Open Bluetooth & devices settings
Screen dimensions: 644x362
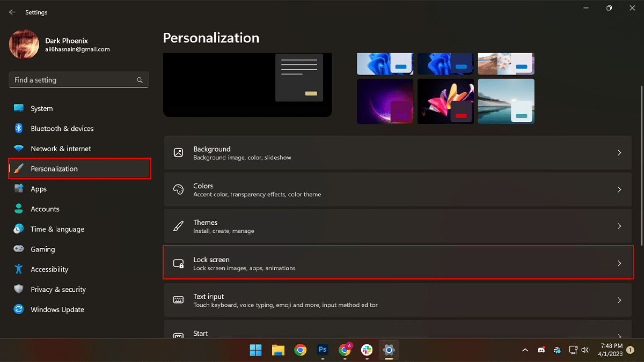click(x=62, y=129)
